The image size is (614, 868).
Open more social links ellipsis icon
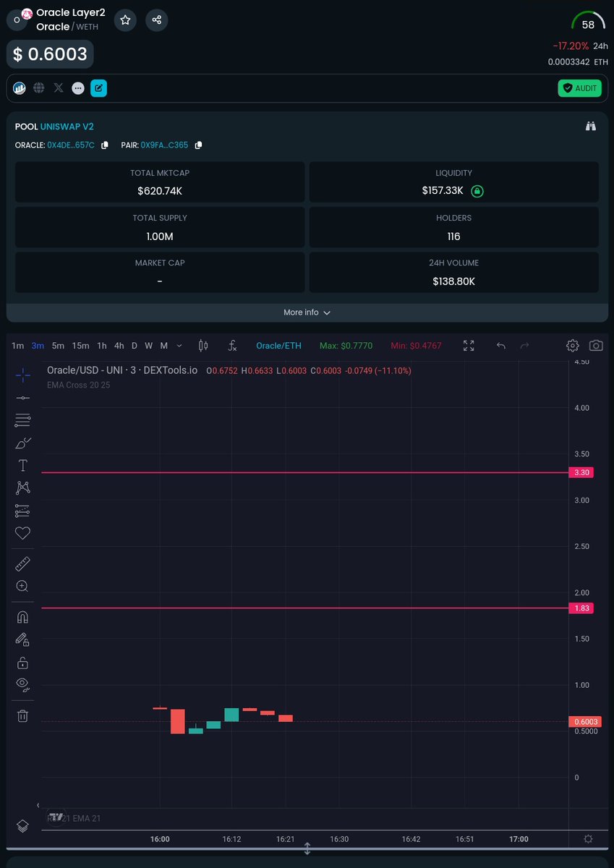(x=78, y=88)
